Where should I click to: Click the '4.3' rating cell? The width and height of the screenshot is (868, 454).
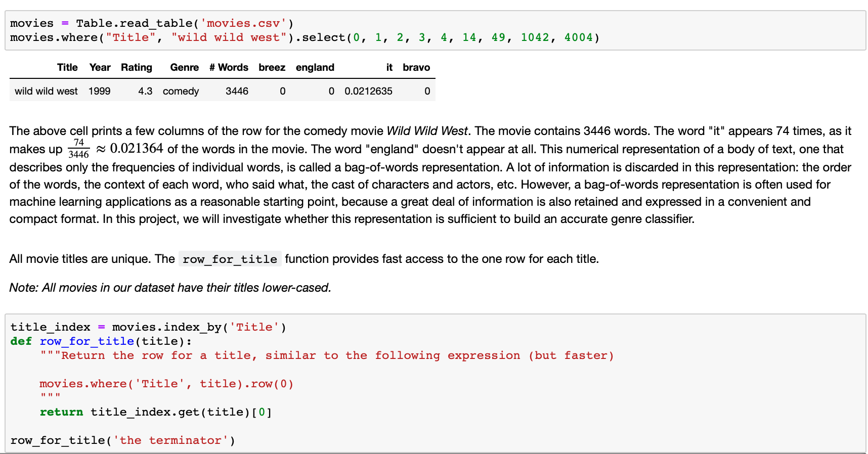145,91
